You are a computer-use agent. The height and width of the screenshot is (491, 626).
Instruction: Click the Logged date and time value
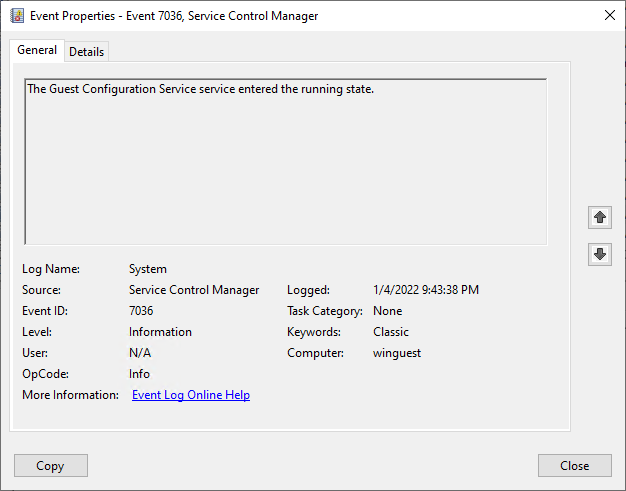point(425,290)
